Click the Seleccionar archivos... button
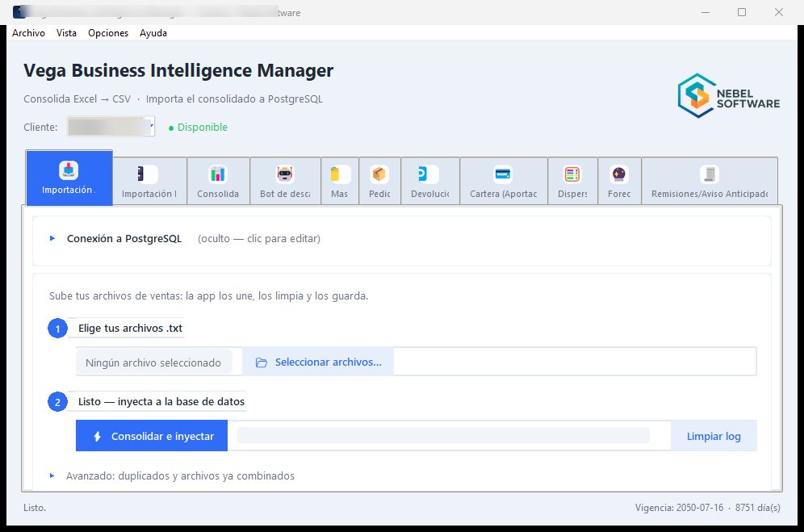The height and width of the screenshot is (532, 804). pos(318,362)
